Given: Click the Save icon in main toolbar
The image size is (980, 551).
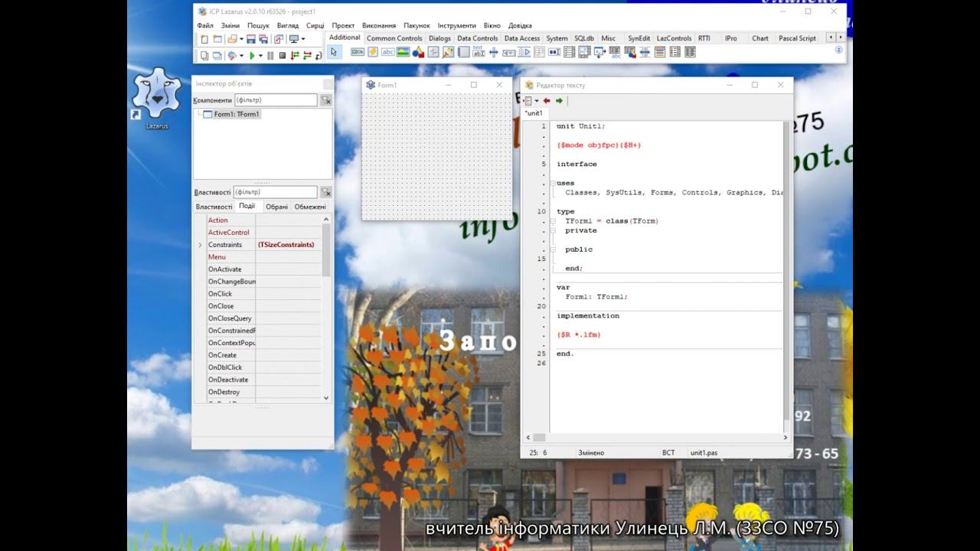Looking at the screenshot, I should (251, 39).
